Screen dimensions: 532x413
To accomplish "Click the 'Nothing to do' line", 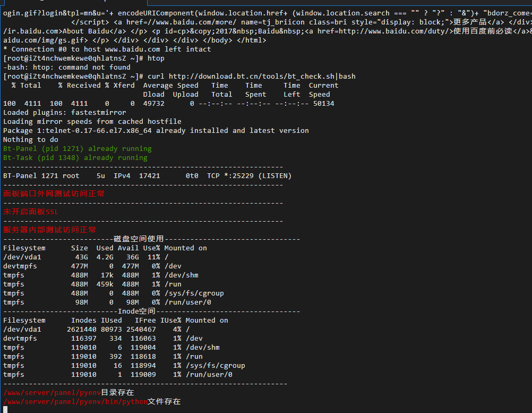I will [x=31, y=140].
